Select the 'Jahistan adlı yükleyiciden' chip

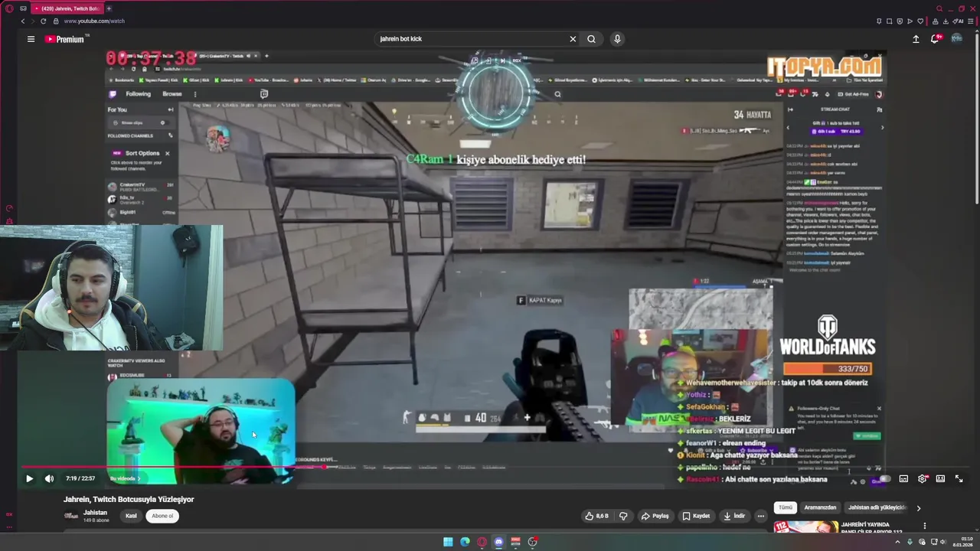(877, 507)
